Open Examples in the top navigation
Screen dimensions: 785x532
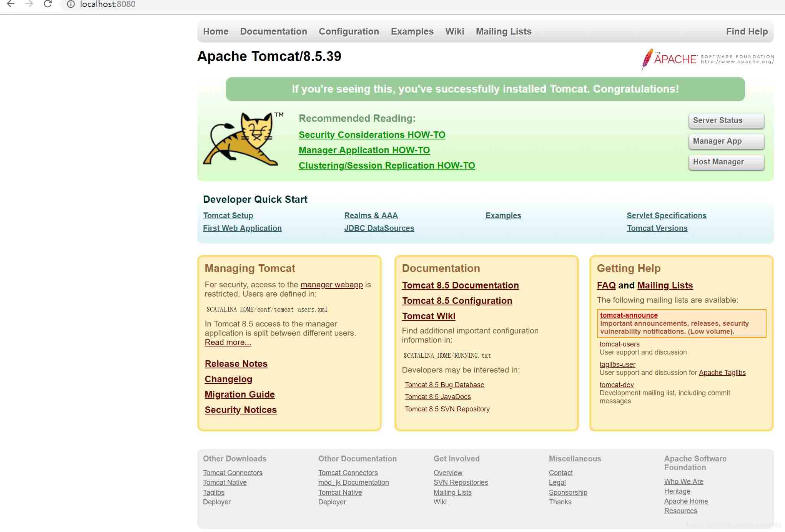412,31
